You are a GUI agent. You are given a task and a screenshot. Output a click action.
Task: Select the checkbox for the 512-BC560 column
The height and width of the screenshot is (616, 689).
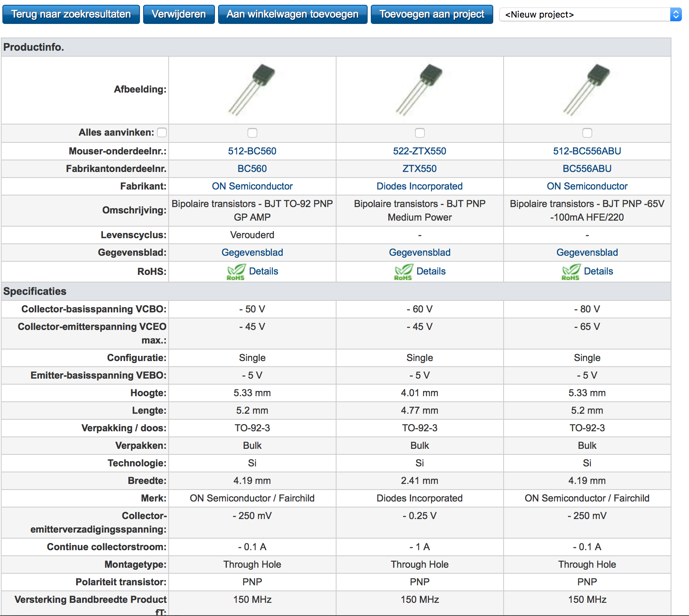tap(252, 133)
